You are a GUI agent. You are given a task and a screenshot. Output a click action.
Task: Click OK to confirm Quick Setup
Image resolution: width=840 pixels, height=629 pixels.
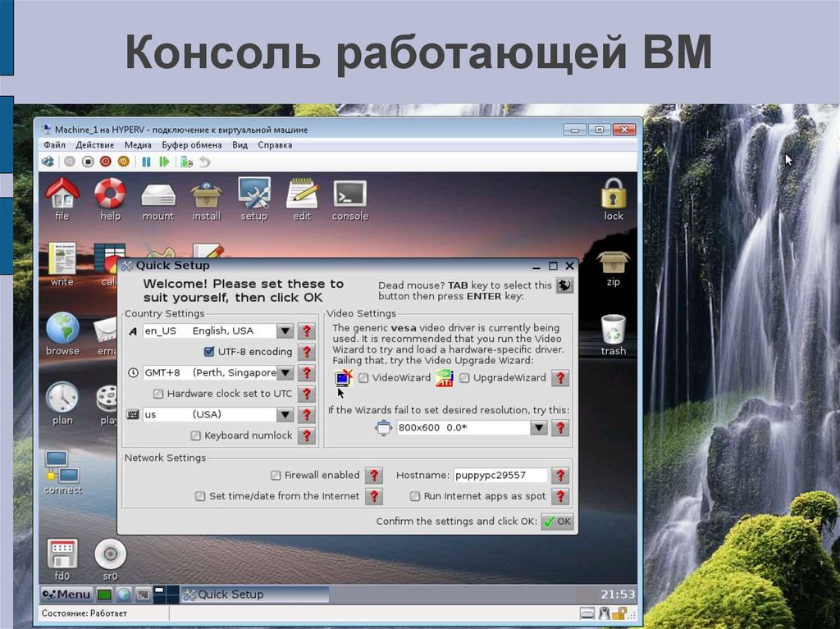pos(557,522)
